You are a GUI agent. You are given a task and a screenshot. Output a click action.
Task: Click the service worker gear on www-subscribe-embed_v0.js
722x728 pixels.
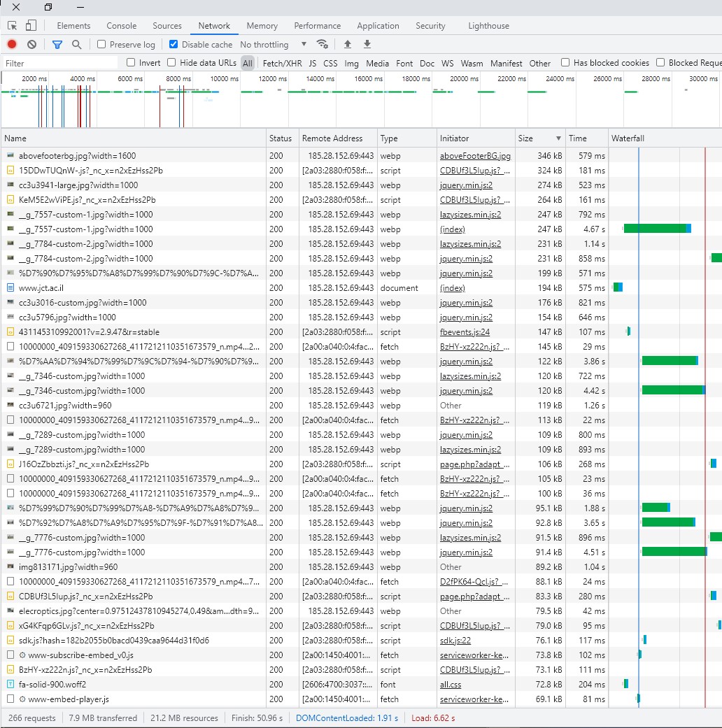click(22, 655)
